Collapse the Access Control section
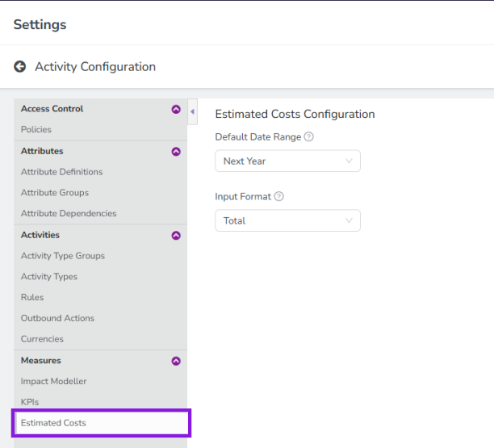The height and width of the screenshot is (448, 494). coord(176,109)
